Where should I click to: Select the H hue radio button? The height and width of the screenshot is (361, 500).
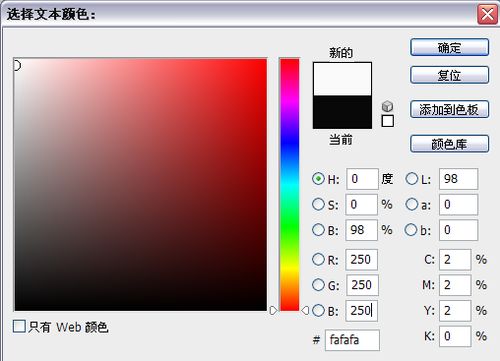(318, 179)
